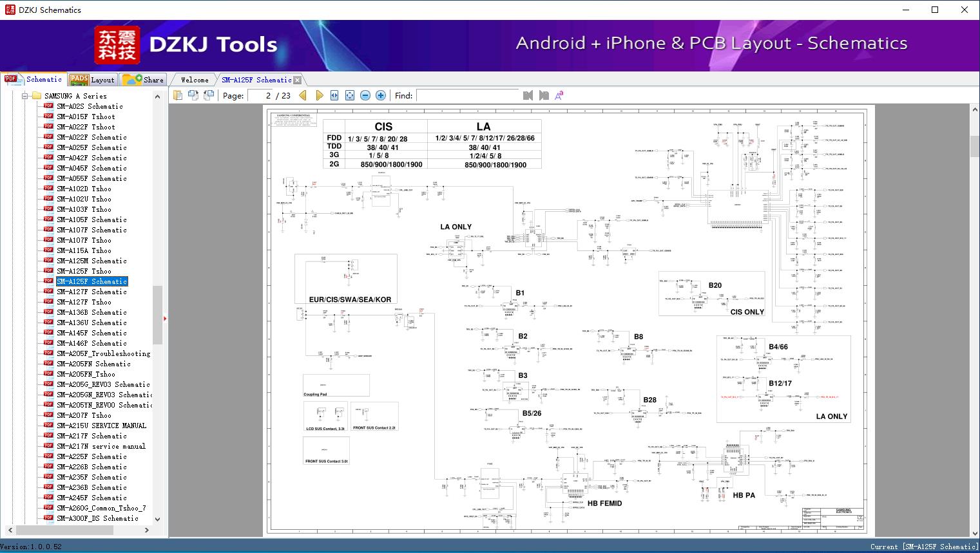Click the match case icon next to Find
This screenshot has height=553, width=980.
tap(559, 95)
